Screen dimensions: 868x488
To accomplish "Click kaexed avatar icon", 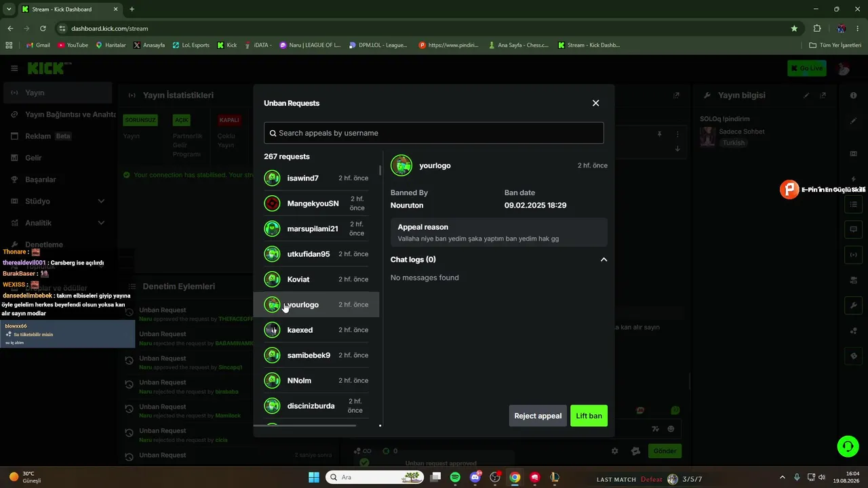I will 272,330.
